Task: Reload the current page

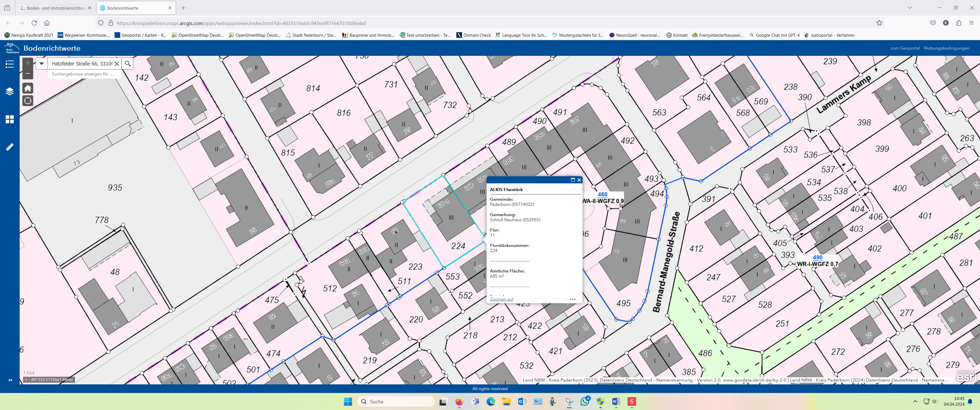Action: [x=34, y=23]
